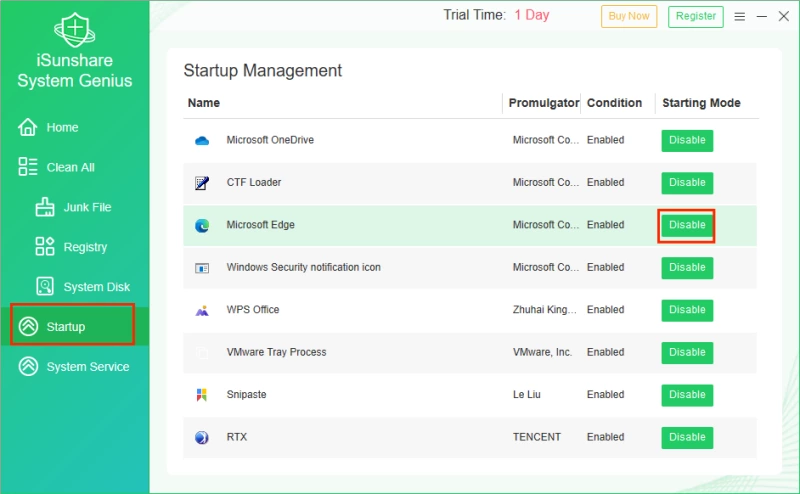Click Microsoft Co... cell in OneDrive row
Screen dimensions: 800x494
[x=545, y=140]
